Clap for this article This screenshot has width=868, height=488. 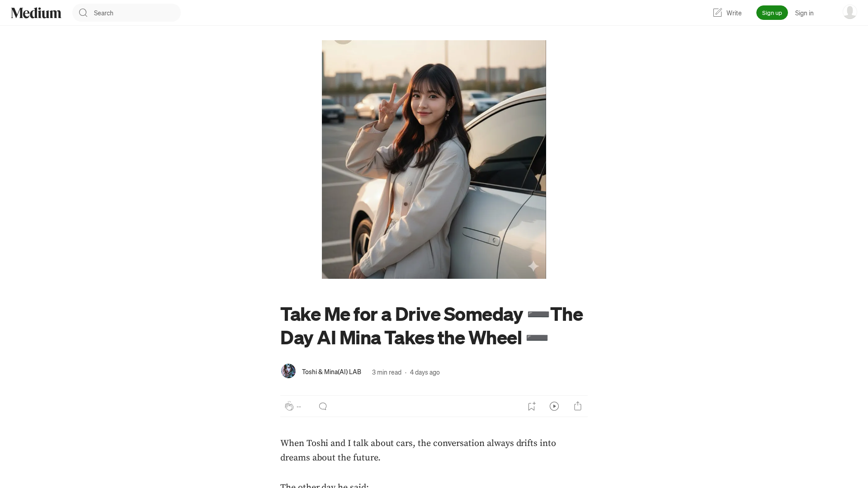point(289,406)
